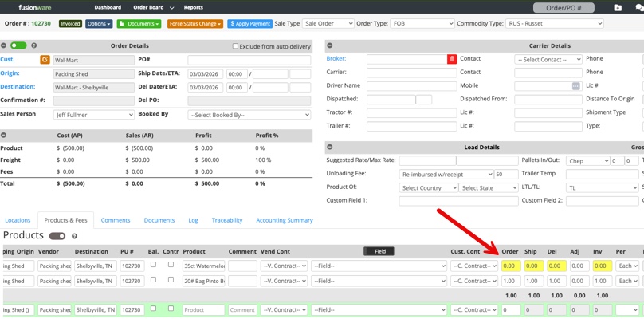644x319 pixels.
Task: Click the Apply Payment button
Action: (x=249, y=24)
